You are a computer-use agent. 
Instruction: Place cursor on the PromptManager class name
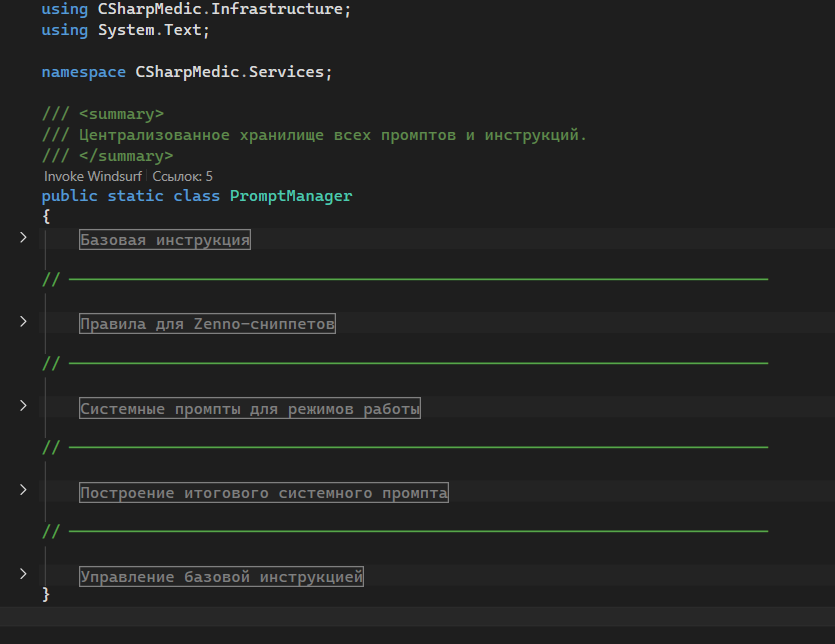pyautogui.click(x=291, y=196)
